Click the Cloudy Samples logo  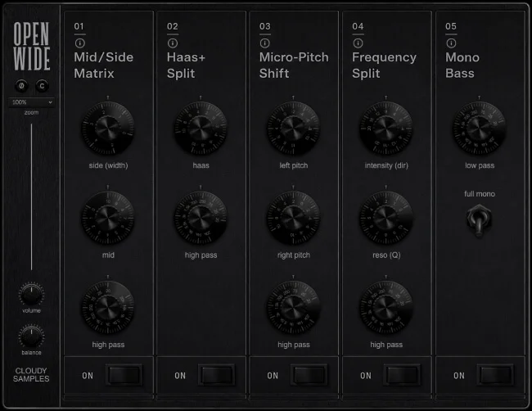[x=31, y=375]
